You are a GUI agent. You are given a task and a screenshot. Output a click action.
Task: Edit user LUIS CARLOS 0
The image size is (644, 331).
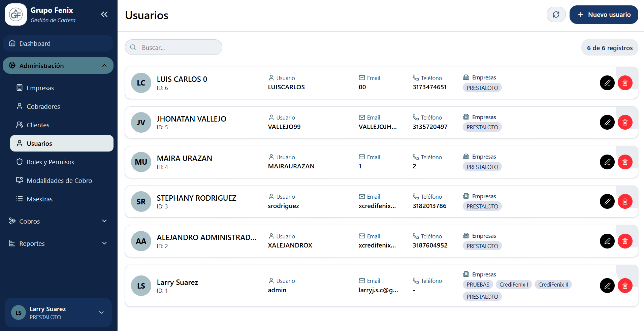click(607, 83)
